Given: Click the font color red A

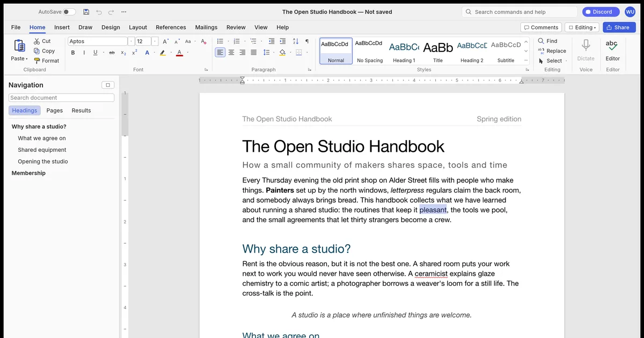Looking at the screenshot, I should point(179,53).
